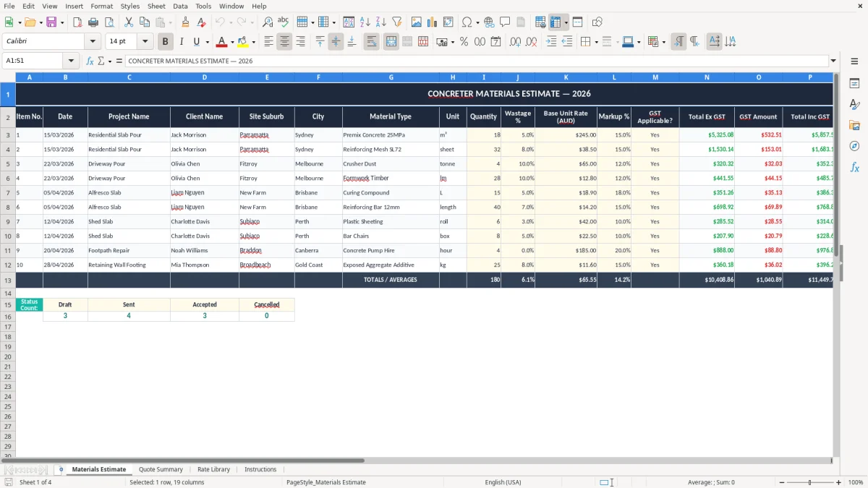This screenshot has width=868, height=488.
Task: Click Sort Ascending icon
Action: (x=365, y=22)
